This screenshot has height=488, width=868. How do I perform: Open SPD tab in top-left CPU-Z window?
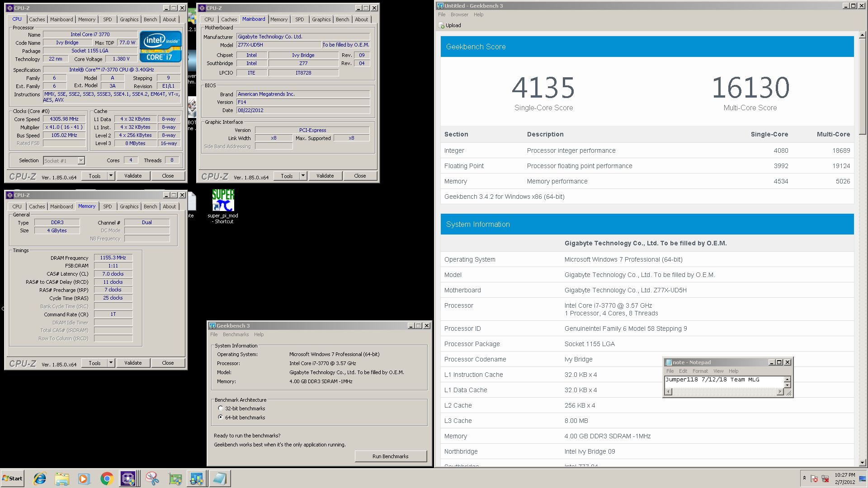(107, 19)
